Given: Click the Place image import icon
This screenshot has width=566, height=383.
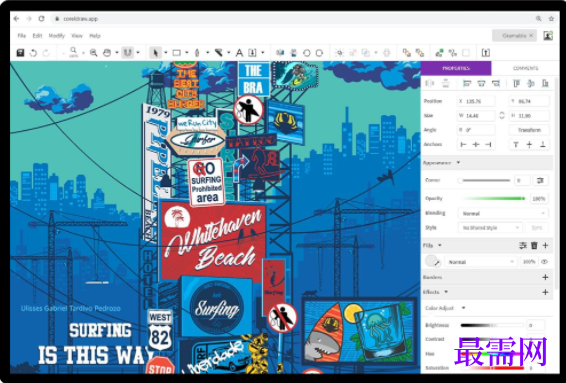Looking at the screenshot, I should [252, 53].
